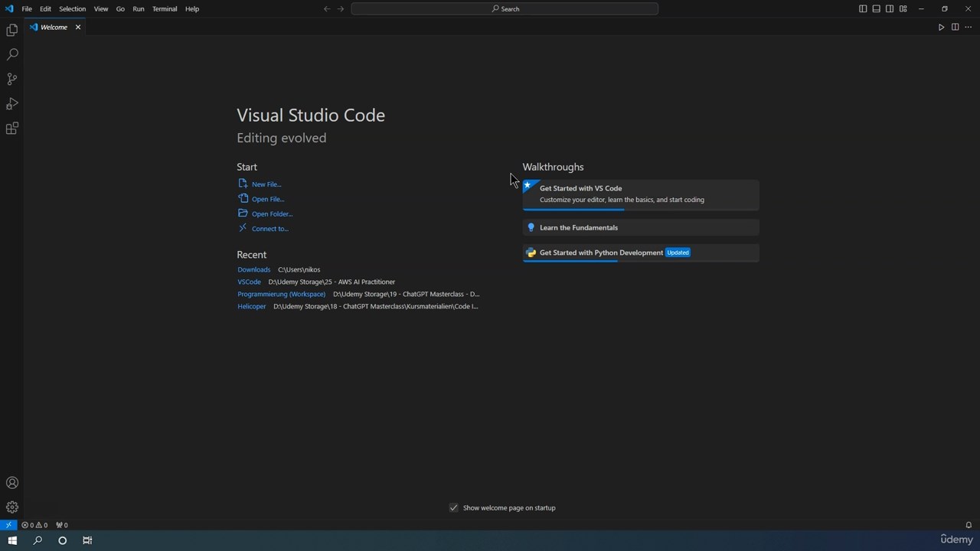Open the editor More Actions ellipsis
Image resolution: width=980 pixels, height=551 pixels.
coord(968,28)
